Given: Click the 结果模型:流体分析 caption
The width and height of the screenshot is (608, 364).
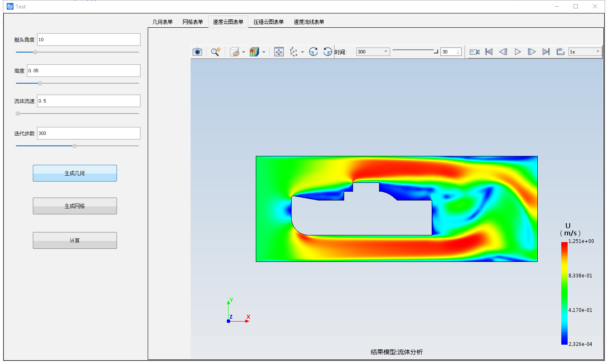Looking at the screenshot, I should [x=396, y=352].
